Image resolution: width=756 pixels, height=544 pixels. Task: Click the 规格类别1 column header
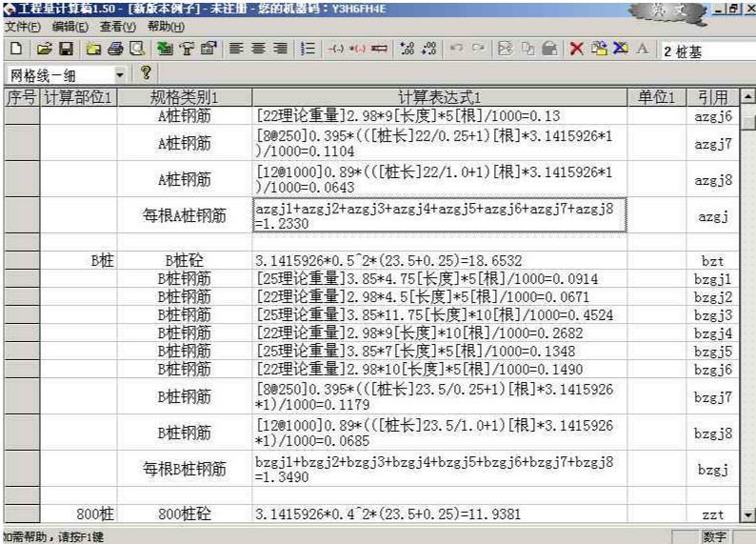pyautogui.click(x=184, y=97)
